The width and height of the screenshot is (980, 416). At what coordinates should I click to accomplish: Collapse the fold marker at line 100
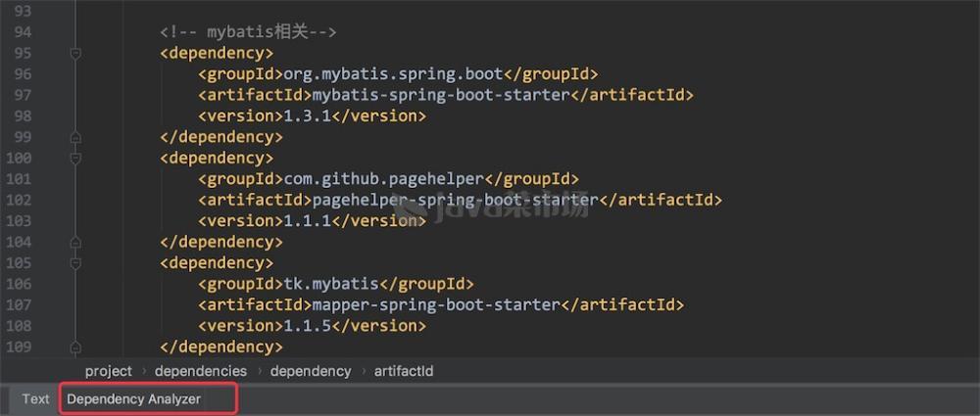point(75,158)
